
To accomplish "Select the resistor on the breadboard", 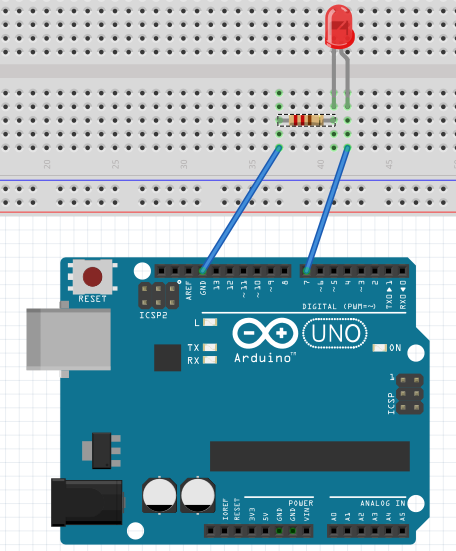I will pyautogui.click(x=306, y=121).
